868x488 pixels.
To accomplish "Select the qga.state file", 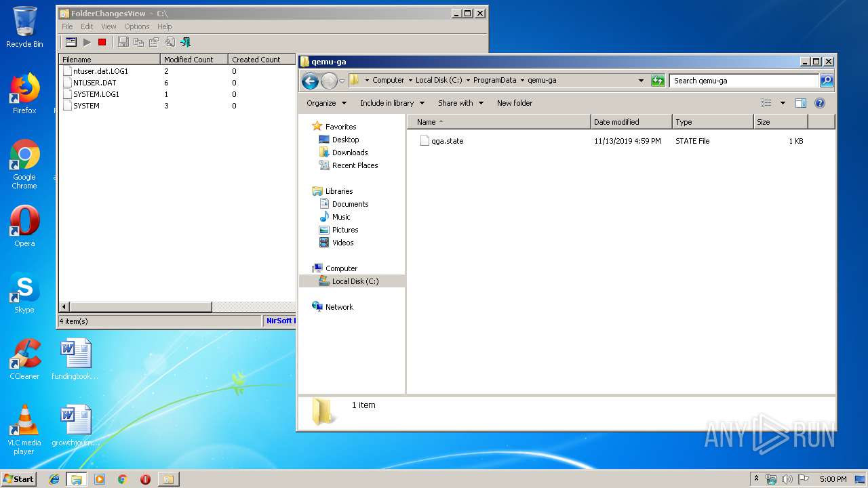I will click(441, 141).
